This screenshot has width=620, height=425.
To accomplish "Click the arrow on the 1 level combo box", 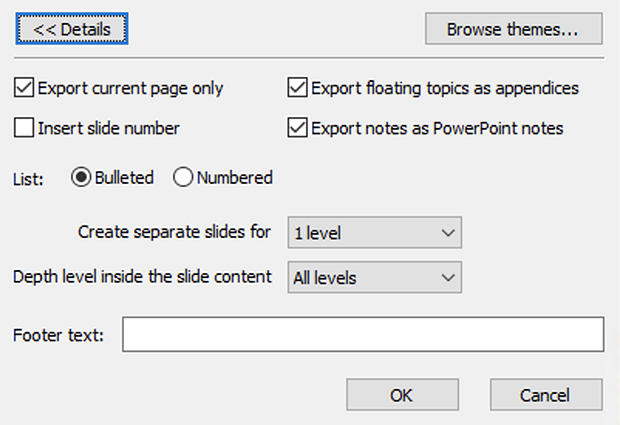I will pos(447,233).
